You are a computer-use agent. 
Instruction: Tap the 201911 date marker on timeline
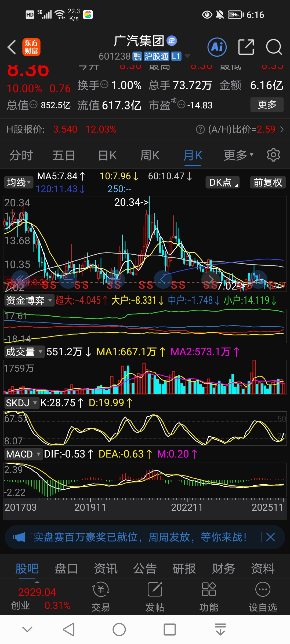pyautogui.click(x=90, y=507)
